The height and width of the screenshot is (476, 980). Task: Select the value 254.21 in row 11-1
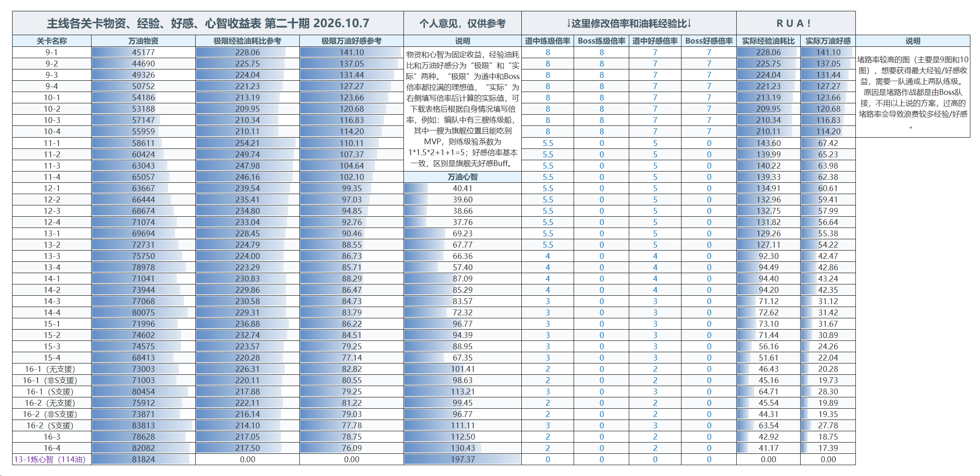pos(248,143)
